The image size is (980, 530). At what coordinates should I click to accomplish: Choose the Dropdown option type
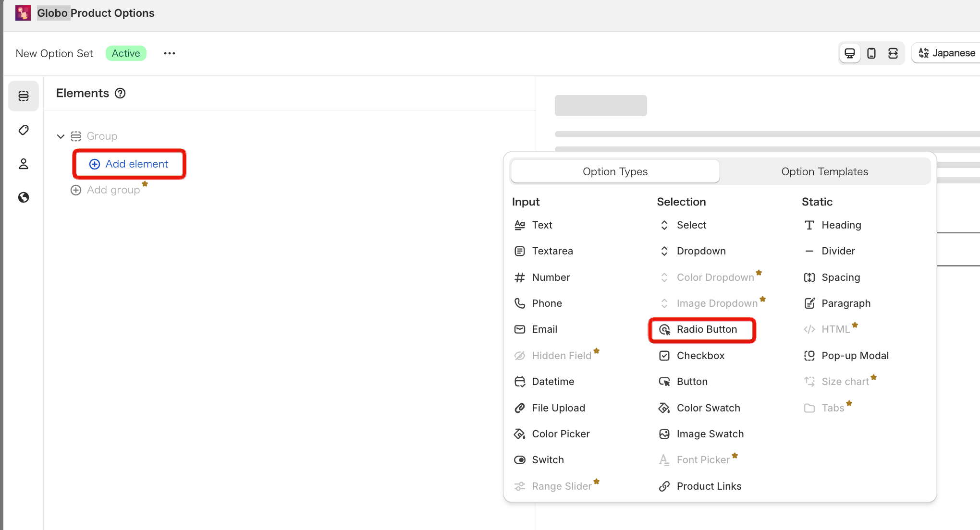click(700, 251)
